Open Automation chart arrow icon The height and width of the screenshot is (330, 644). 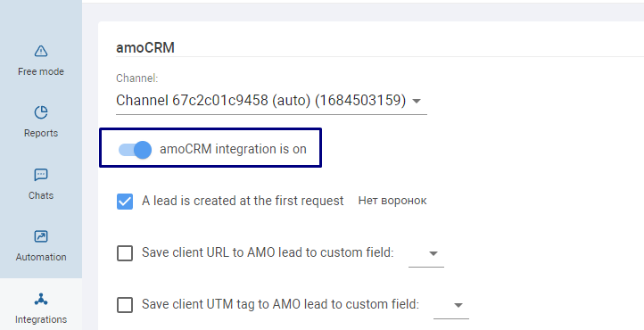coord(41,236)
